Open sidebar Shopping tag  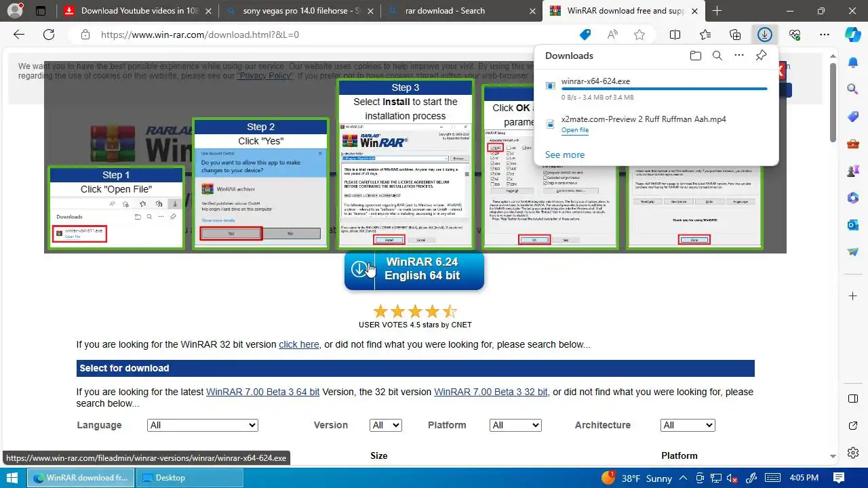tap(853, 117)
